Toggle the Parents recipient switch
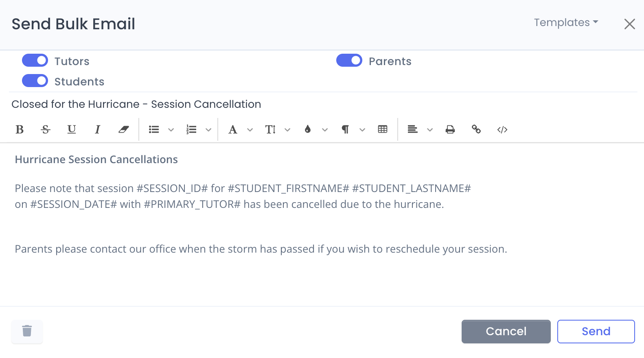 point(349,61)
